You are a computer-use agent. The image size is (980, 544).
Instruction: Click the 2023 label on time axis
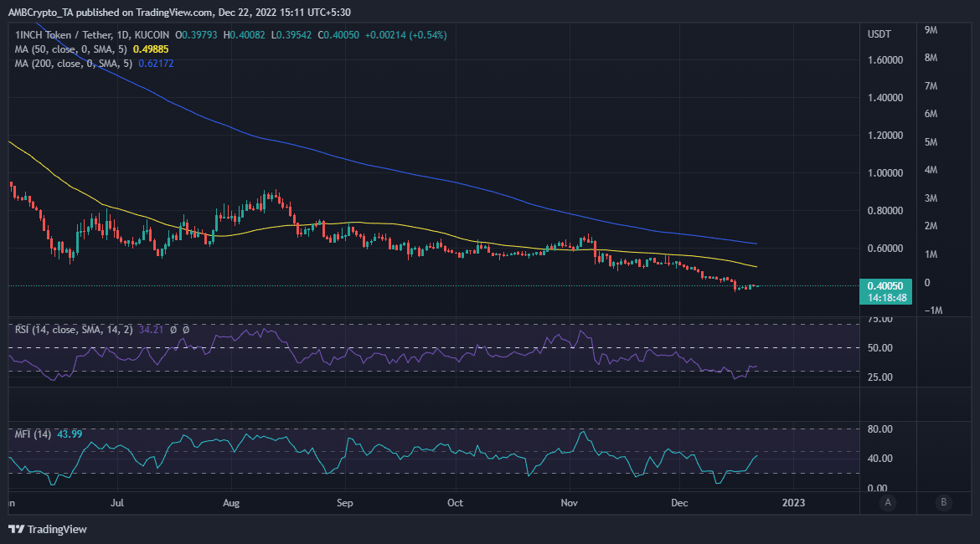click(x=794, y=503)
